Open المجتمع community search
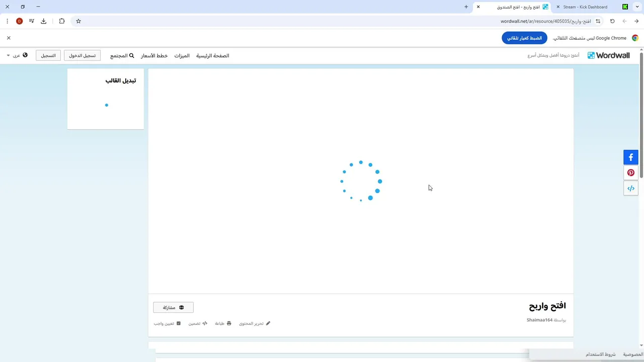The height and width of the screenshot is (362, 644). point(122,55)
